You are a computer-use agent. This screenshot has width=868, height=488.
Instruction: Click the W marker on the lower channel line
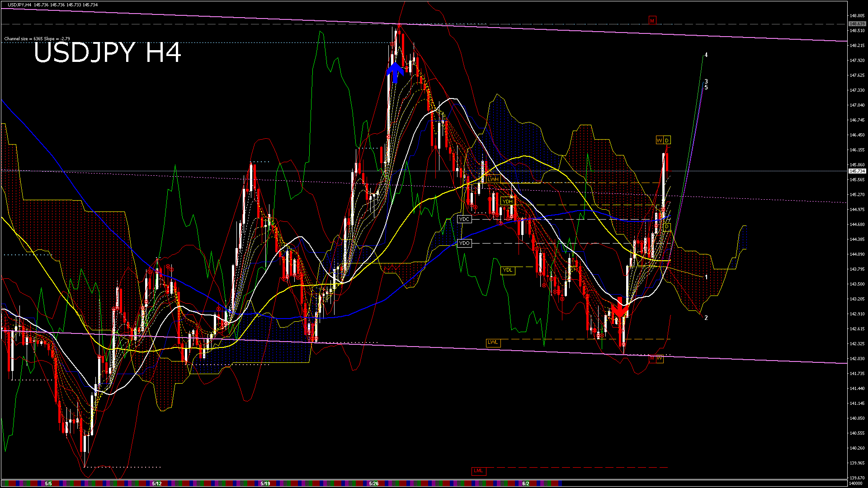(x=660, y=358)
